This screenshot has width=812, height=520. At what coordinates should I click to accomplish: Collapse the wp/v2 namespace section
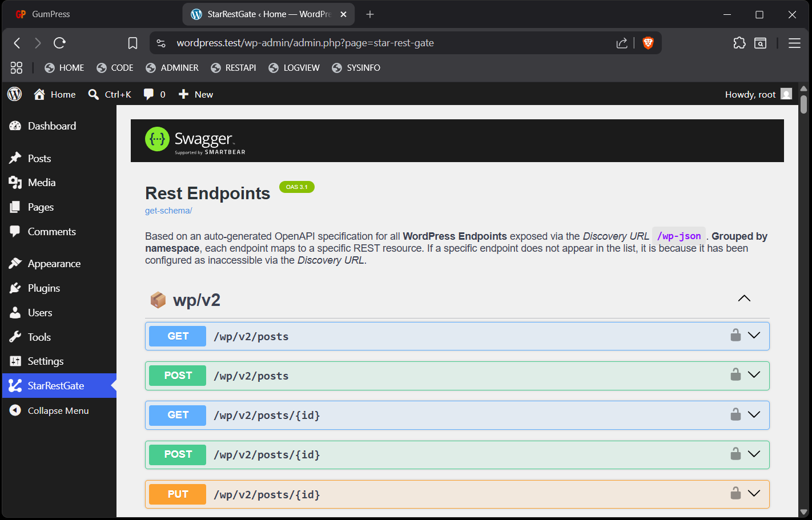(744, 299)
